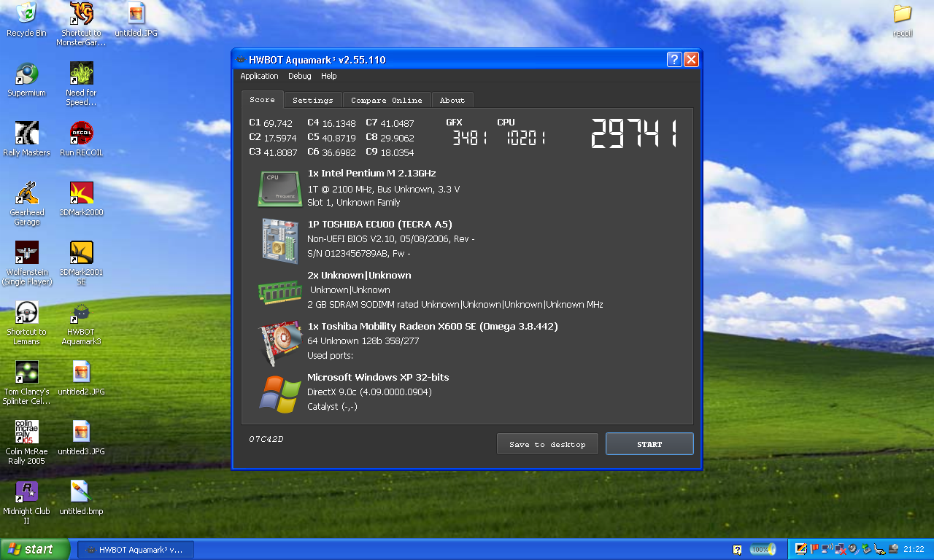Select the Midnight Club II shortcut
Viewport: 934px width, 560px height.
26,502
